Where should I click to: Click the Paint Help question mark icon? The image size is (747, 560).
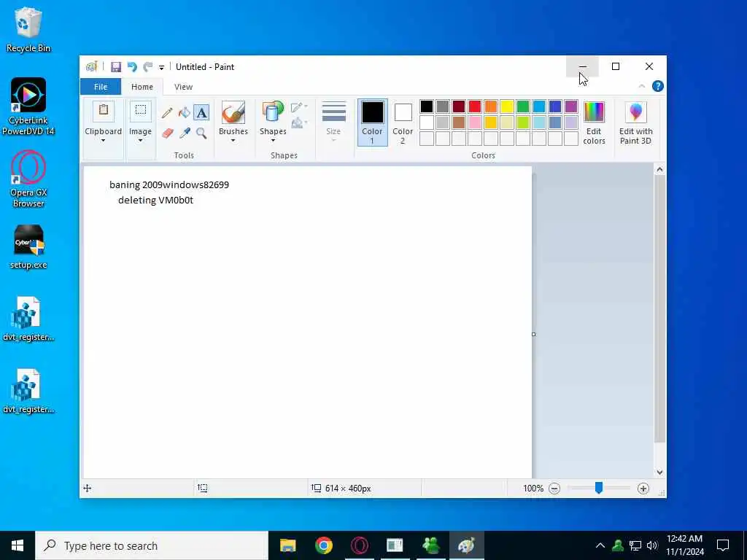tap(657, 86)
